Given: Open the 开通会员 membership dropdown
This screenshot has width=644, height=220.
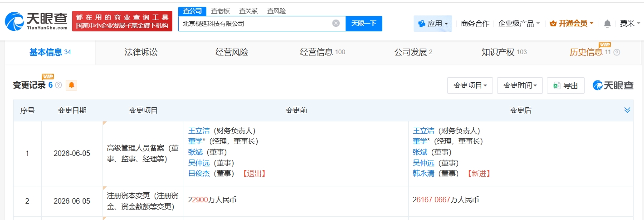Looking at the screenshot, I should (x=571, y=23).
